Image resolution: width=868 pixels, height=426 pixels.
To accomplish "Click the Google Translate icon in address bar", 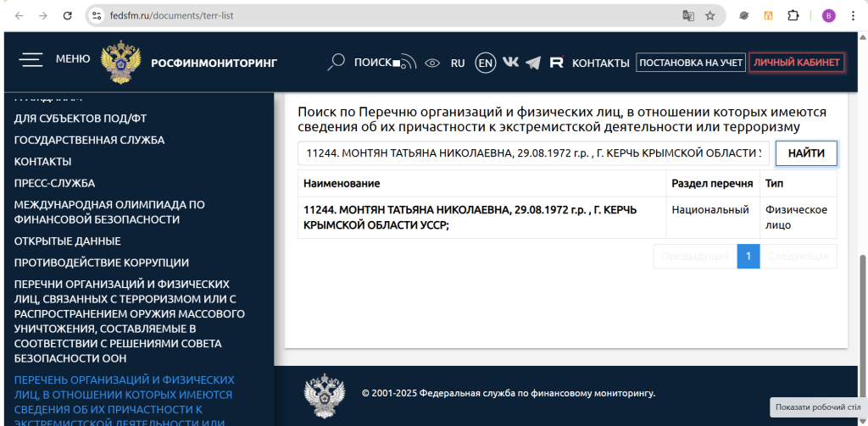I will (689, 15).
